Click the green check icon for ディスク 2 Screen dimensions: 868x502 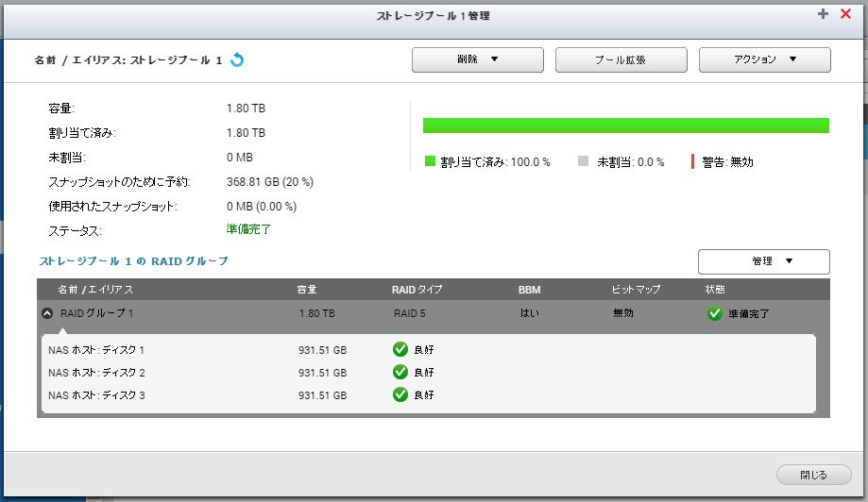tap(400, 372)
